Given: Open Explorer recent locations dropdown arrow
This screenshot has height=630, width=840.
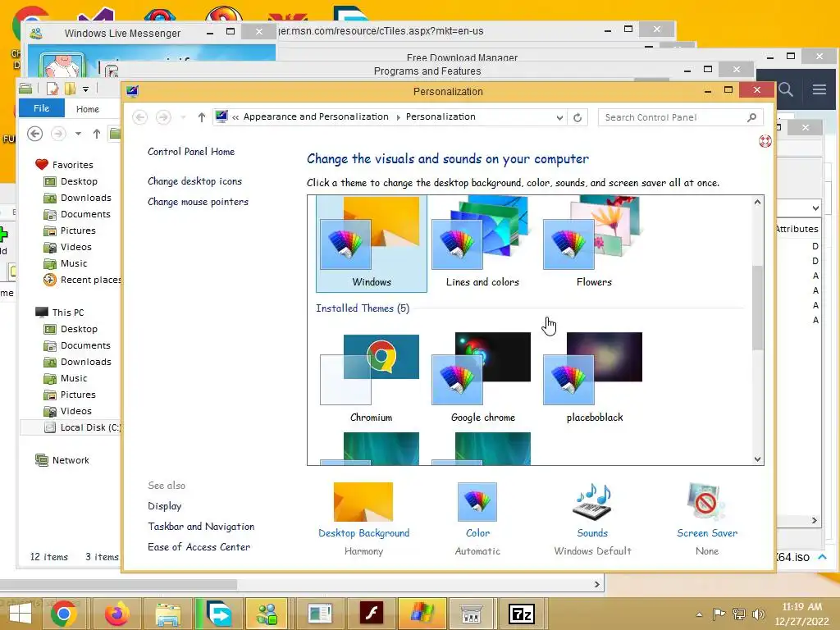Looking at the screenshot, I should coord(78,134).
